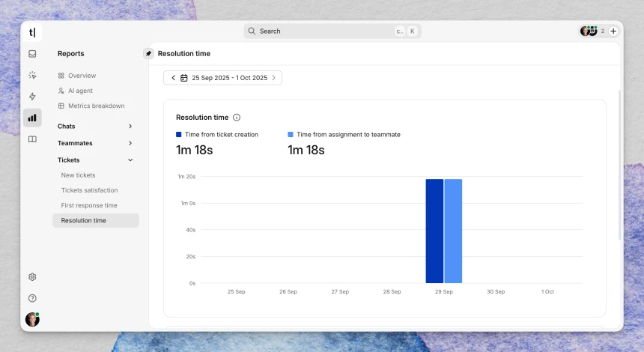Click the 1m 0s y-axis label
Screen dimensions: 644x352
(x=188, y=203)
